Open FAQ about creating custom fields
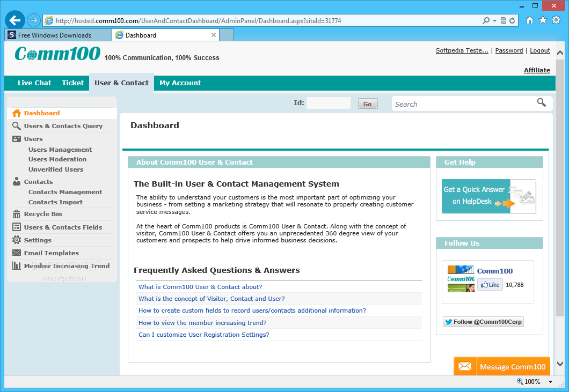569x392 pixels. point(252,310)
